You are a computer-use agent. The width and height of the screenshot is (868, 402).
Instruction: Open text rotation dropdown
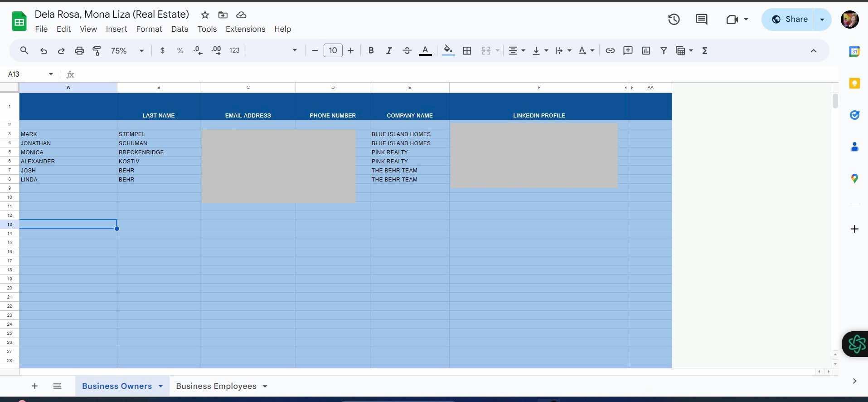(586, 51)
